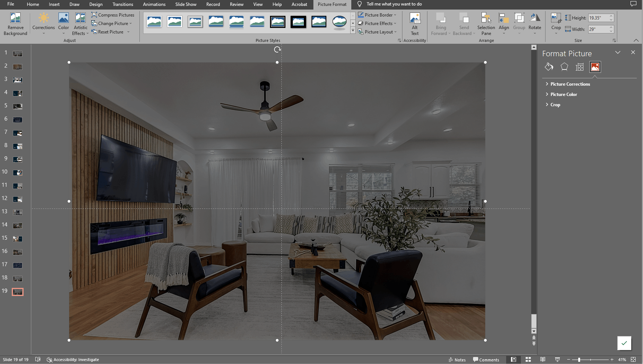The height and width of the screenshot is (364, 643).
Task: Switch to the Home tab
Action: (33, 4)
